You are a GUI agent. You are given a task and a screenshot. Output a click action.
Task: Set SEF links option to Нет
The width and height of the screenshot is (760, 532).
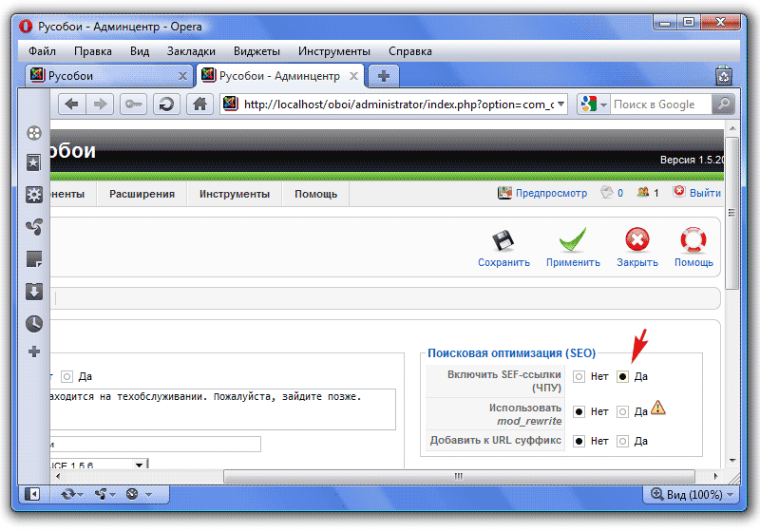(579, 376)
